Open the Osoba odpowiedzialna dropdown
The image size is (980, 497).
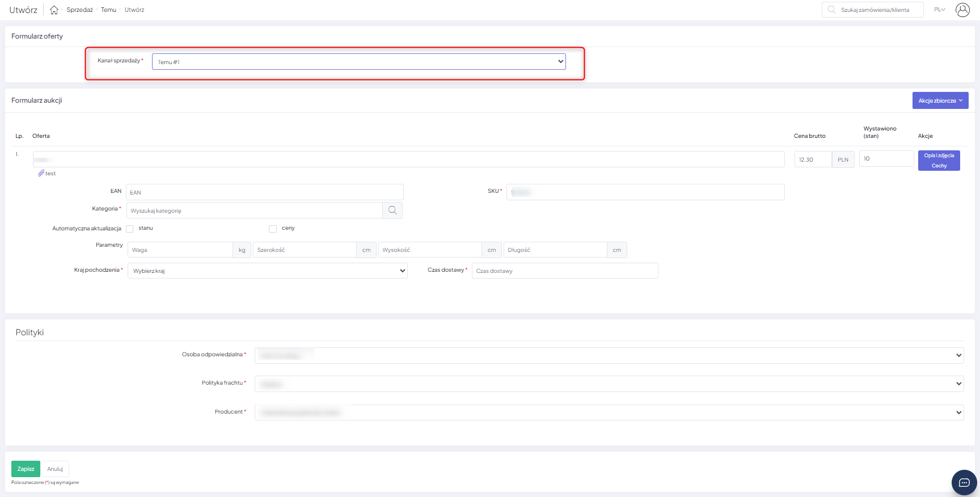(x=609, y=356)
